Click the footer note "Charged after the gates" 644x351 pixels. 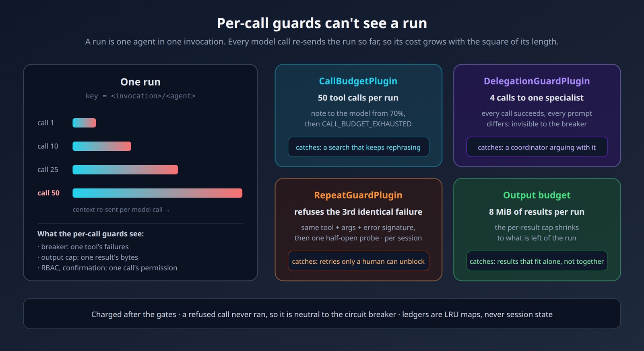tap(322, 314)
